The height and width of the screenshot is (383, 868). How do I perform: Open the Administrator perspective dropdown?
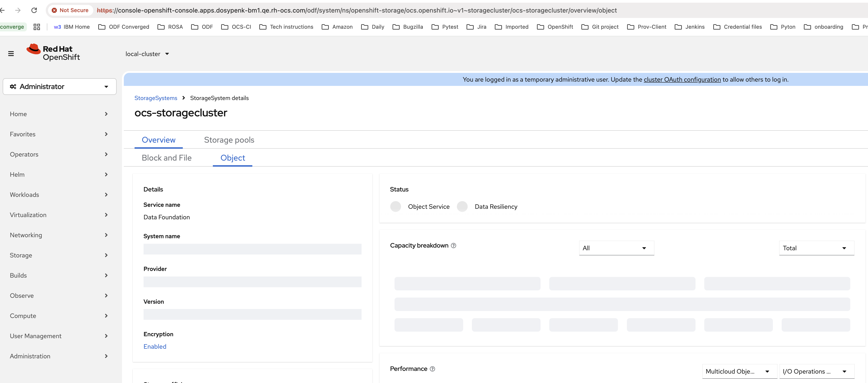pyautogui.click(x=60, y=87)
